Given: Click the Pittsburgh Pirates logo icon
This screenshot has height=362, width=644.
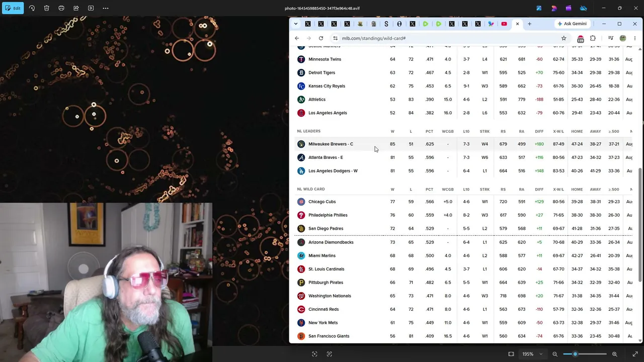Looking at the screenshot, I should (x=301, y=283).
